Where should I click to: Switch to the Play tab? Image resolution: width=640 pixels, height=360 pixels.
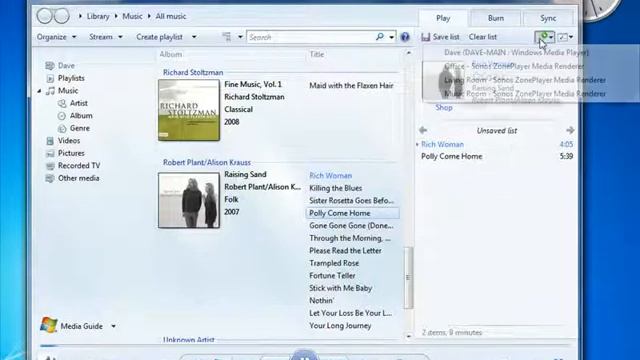[443, 18]
